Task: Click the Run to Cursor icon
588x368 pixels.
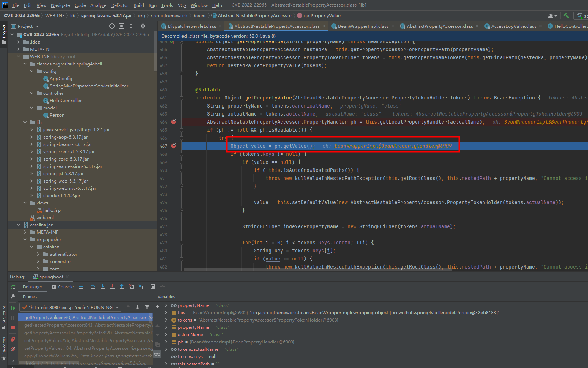Action: [x=141, y=287]
